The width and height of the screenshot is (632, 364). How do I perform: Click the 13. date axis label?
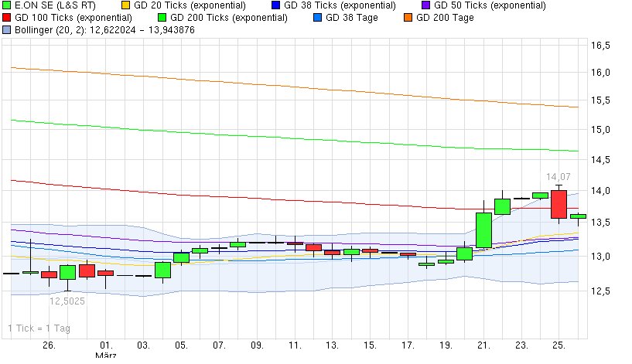coord(332,345)
